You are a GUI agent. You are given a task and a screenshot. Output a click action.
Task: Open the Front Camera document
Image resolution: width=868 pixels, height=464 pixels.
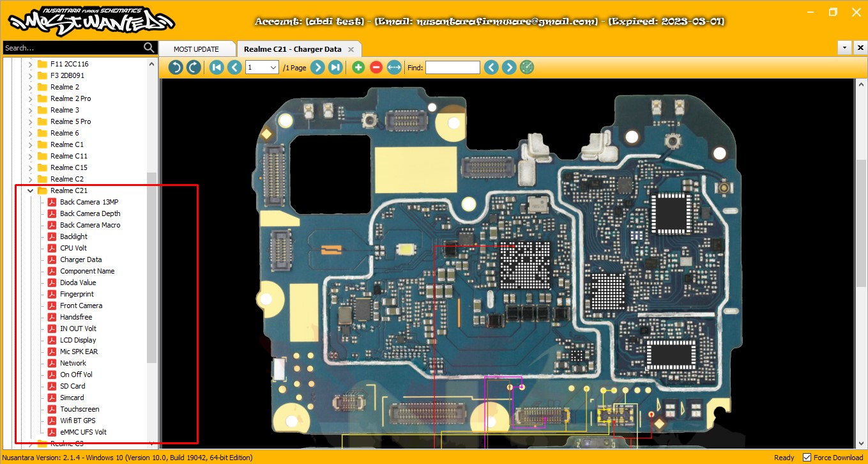click(81, 305)
